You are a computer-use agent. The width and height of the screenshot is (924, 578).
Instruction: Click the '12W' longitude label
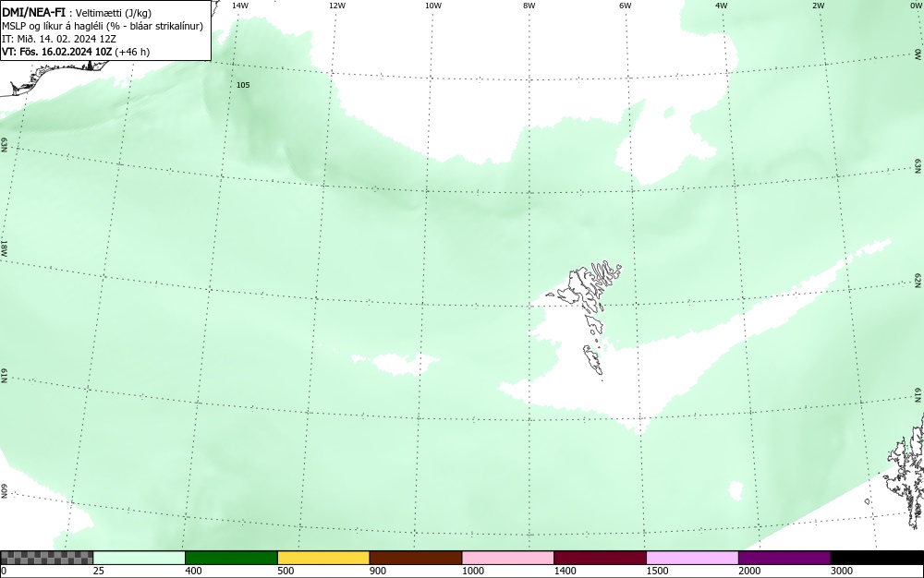[336, 6]
